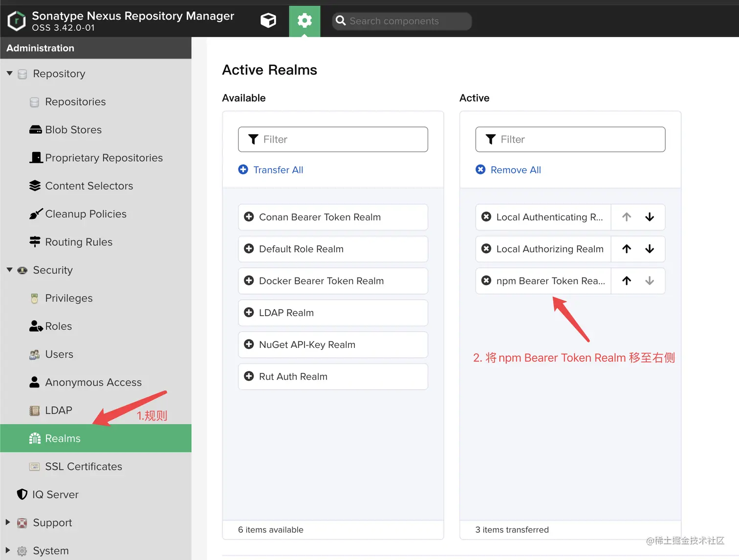This screenshot has width=739, height=560.
Task: Select Realms in the sidebar
Action: pyautogui.click(x=96, y=438)
